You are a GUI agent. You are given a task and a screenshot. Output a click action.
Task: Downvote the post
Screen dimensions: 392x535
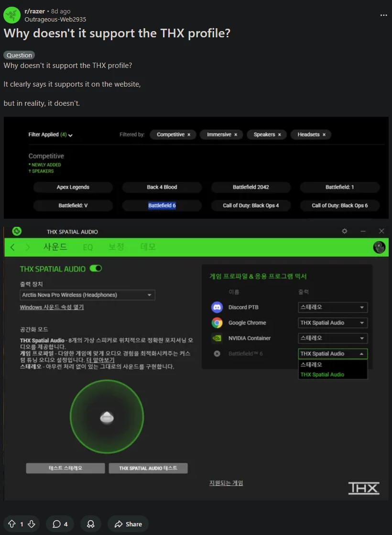coord(32,524)
